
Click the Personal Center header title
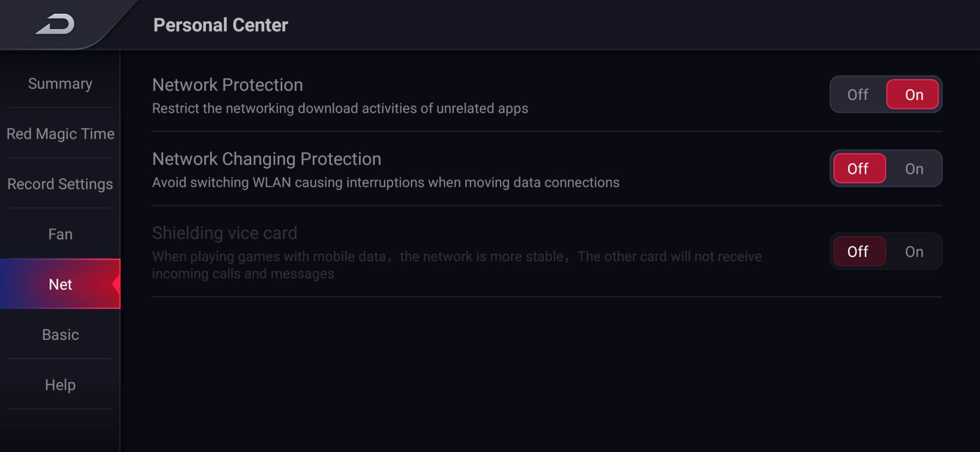tap(220, 25)
